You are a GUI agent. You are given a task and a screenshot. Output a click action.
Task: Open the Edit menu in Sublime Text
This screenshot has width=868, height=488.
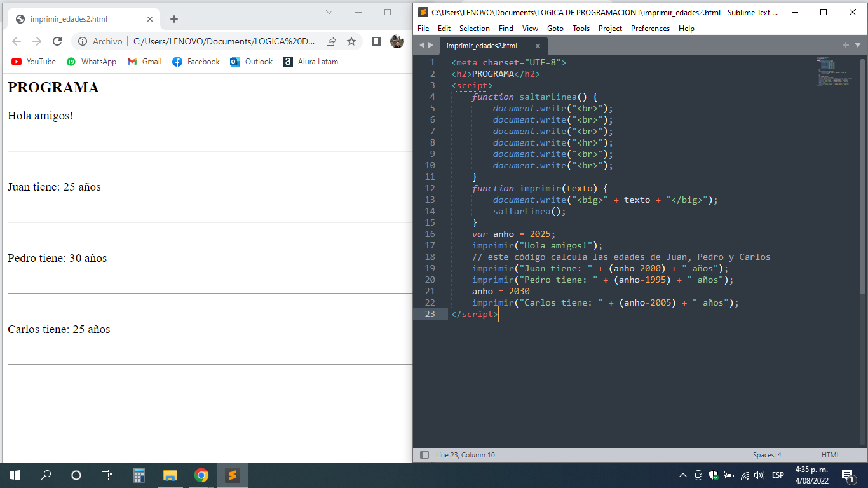point(444,29)
